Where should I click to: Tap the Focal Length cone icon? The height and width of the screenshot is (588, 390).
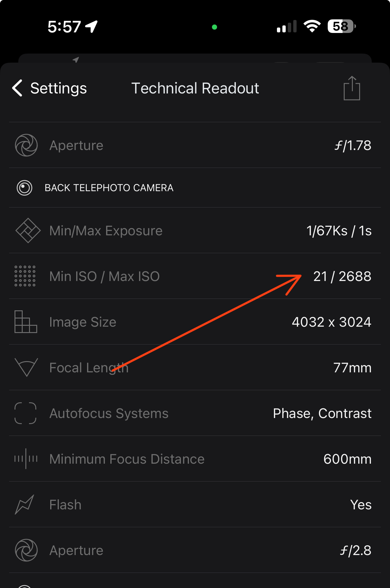pos(26,367)
